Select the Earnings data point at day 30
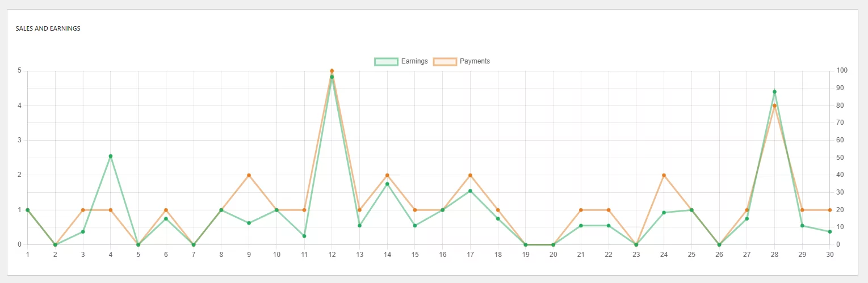The image size is (868, 283). click(x=830, y=231)
